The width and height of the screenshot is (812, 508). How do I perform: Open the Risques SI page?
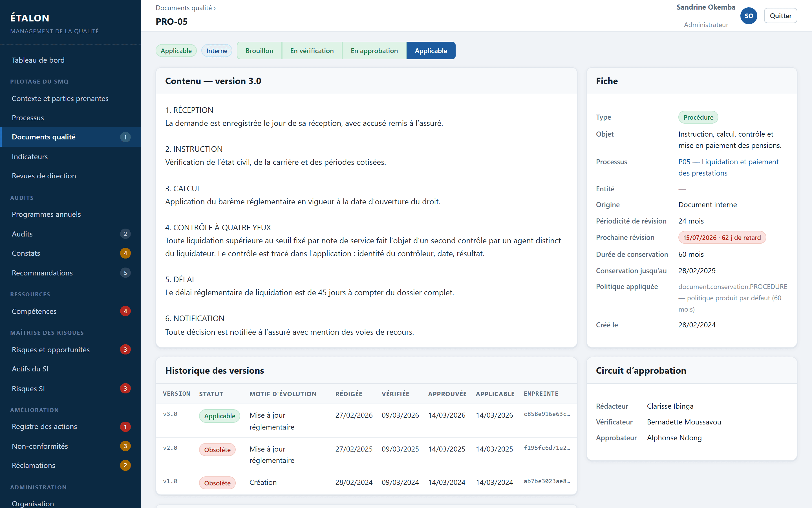tap(70, 388)
